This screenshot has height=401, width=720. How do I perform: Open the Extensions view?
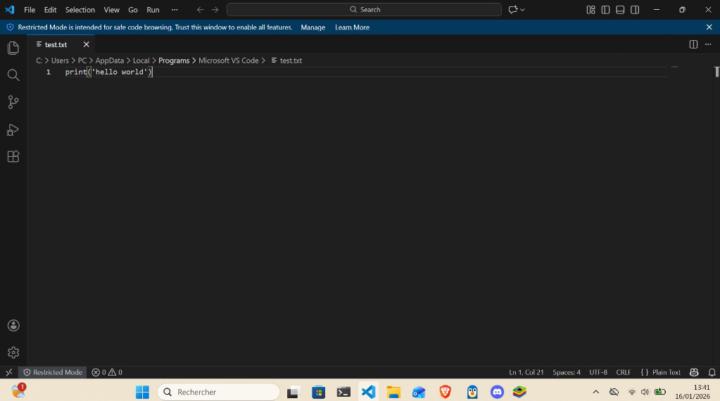(13, 157)
